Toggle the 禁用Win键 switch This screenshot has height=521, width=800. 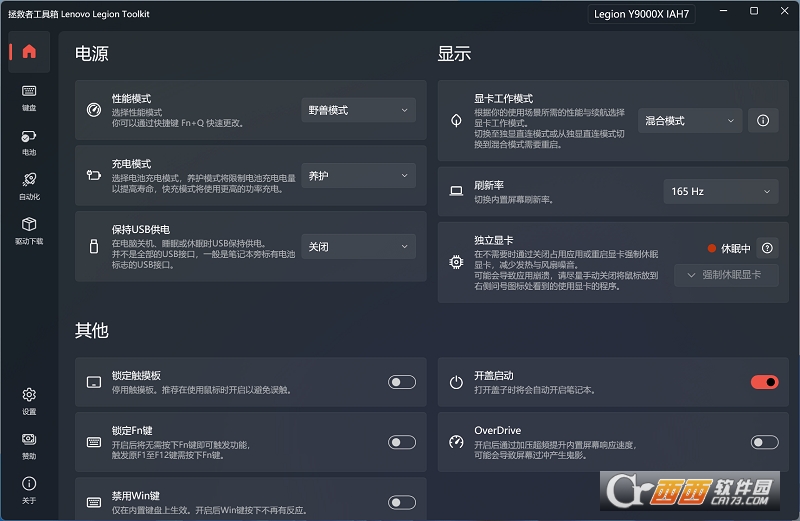pyautogui.click(x=402, y=502)
